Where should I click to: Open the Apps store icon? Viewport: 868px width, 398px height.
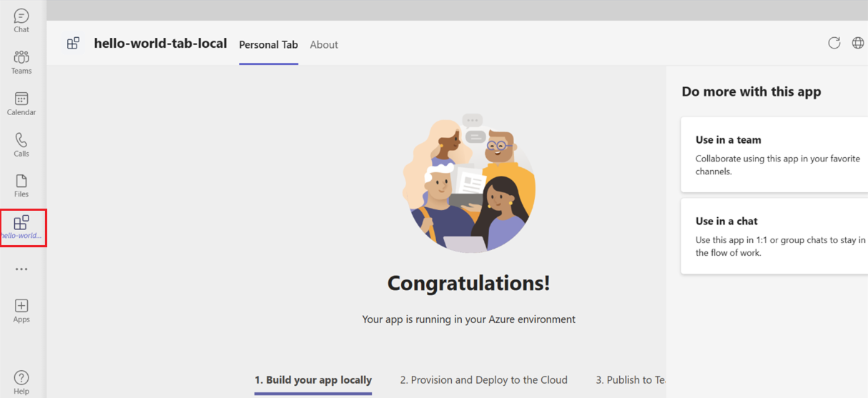[x=21, y=310]
